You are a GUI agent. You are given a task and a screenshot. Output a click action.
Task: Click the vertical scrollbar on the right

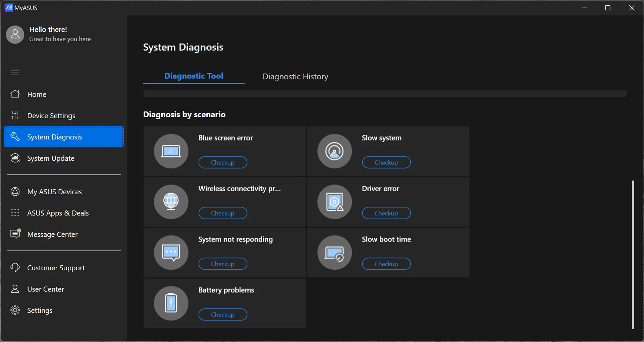pyautogui.click(x=633, y=255)
